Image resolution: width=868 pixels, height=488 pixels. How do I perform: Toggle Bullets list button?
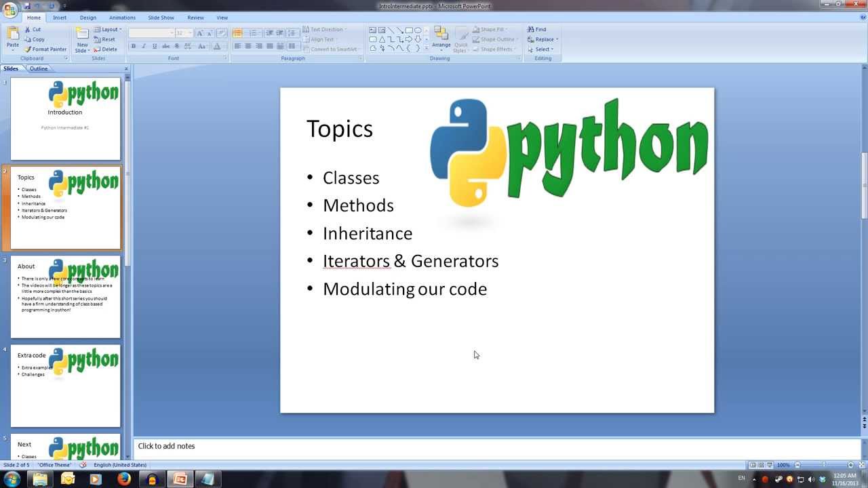click(237, 33)
